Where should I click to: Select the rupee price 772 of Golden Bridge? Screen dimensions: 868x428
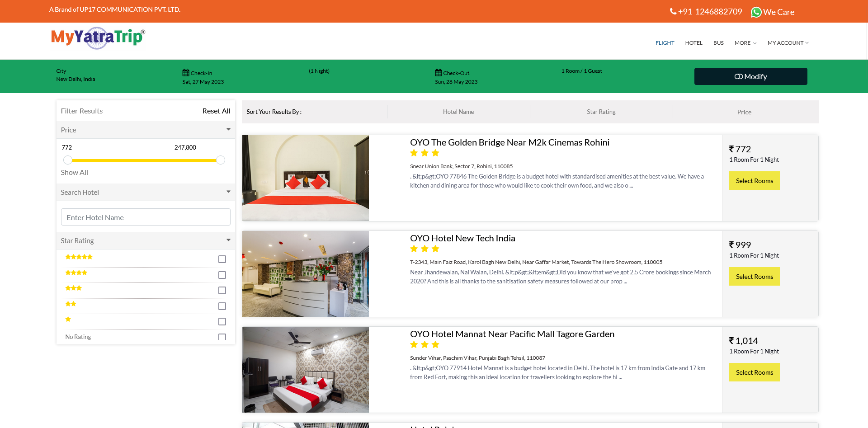click(x=740, y=149)
